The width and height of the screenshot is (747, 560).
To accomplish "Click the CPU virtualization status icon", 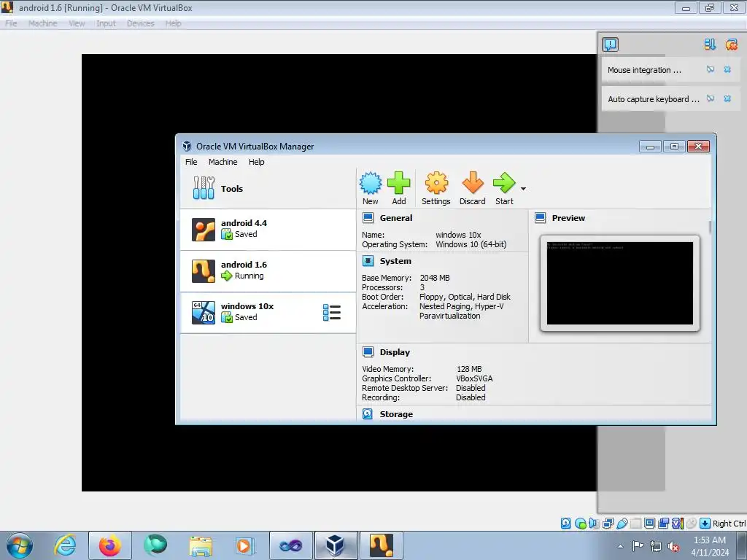I will pyautogui.click(x=678, y=524).
